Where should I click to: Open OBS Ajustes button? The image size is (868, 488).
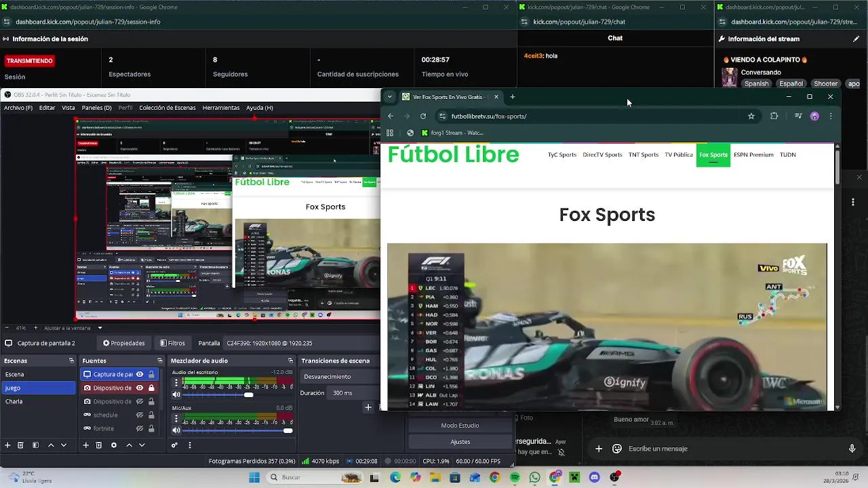tap(460, 442)
